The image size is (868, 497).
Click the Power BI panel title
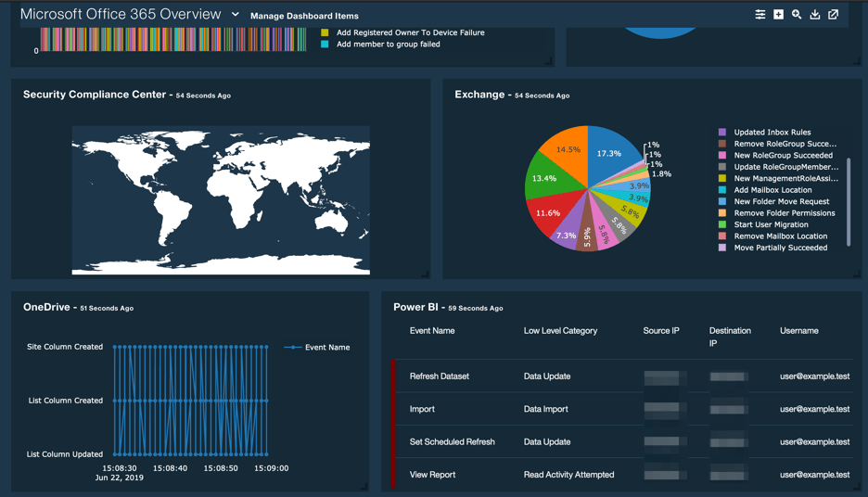[415, 307]
